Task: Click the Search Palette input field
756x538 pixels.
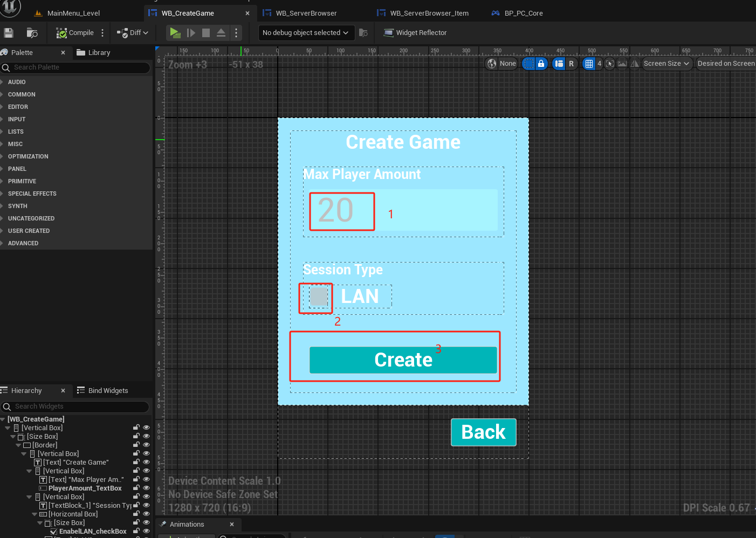Action: click(75, 67)
